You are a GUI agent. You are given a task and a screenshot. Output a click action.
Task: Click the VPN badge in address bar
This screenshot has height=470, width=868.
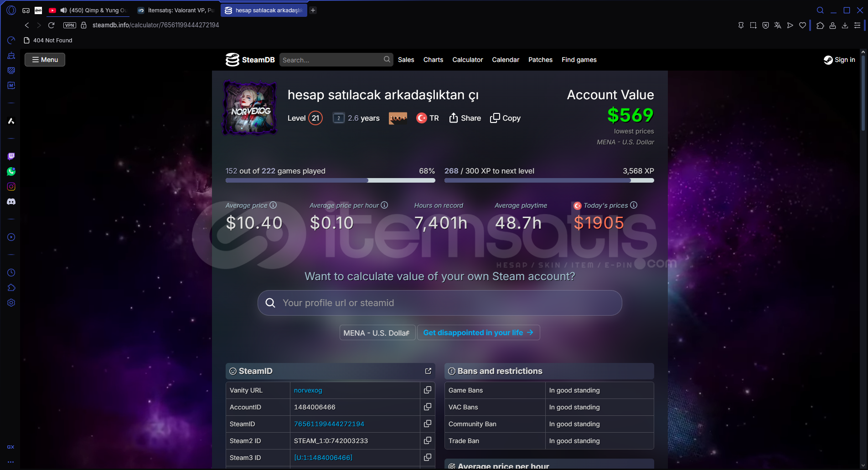coord(70,25)
